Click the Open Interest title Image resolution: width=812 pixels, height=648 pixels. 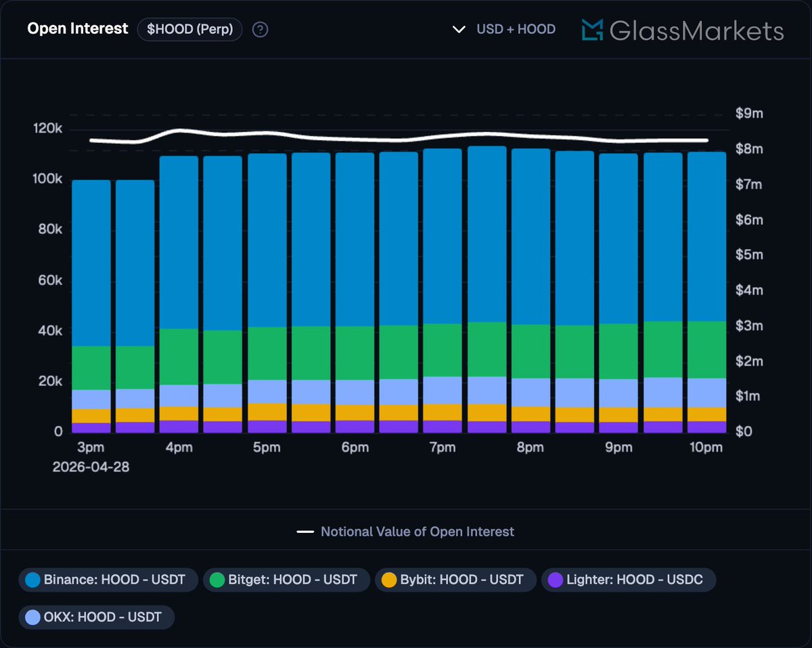pyautogui.click(x=77, y=29)
